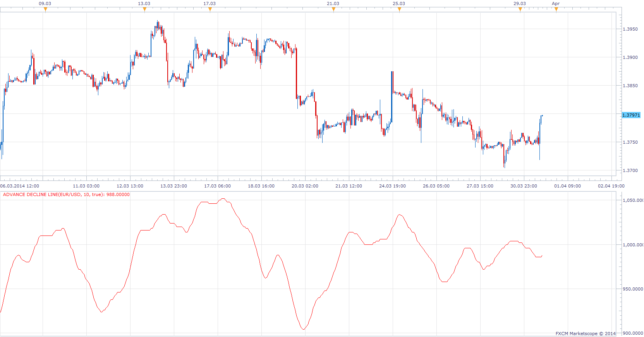The height and width of the screenshot is (337, 644).
Task: Click the orange marker under 29.03
Action: (x=520, y=10)
